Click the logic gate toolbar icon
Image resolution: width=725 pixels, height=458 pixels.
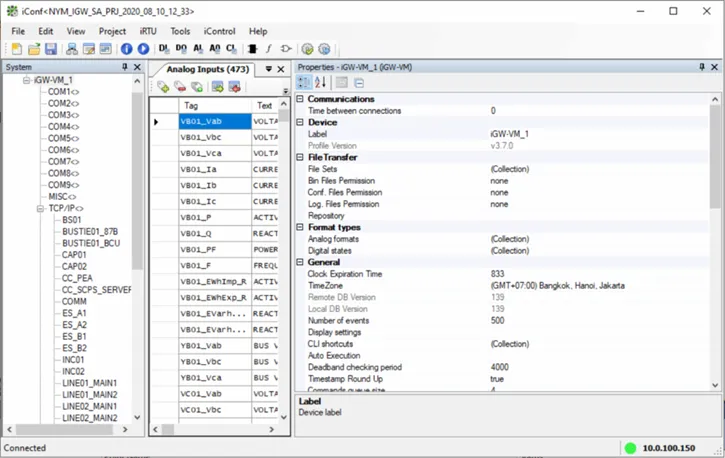point(286,49)
